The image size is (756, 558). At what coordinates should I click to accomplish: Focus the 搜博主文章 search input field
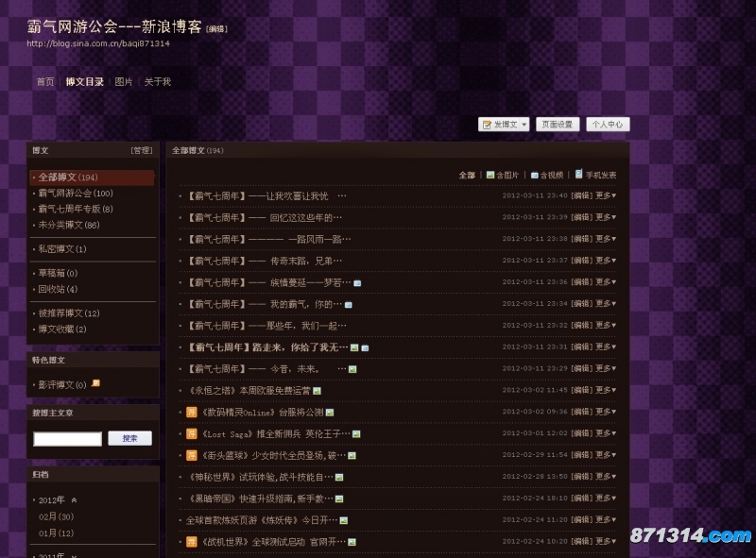click(x=67, y=439)
